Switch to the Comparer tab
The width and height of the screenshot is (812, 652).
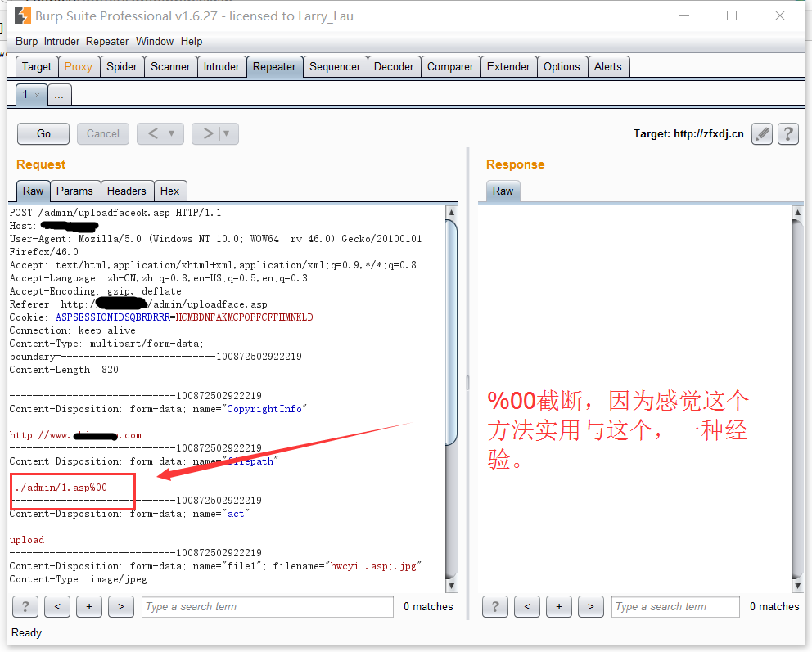point(450,67)
